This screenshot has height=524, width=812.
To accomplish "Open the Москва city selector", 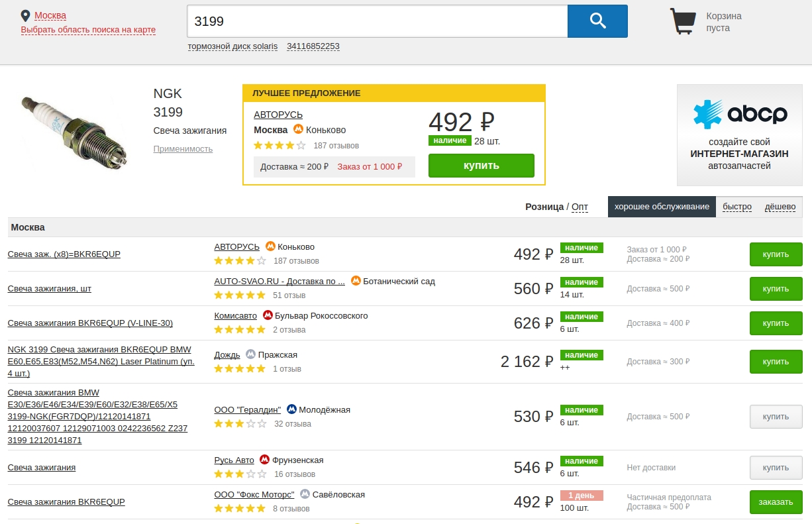I will 50,15.
